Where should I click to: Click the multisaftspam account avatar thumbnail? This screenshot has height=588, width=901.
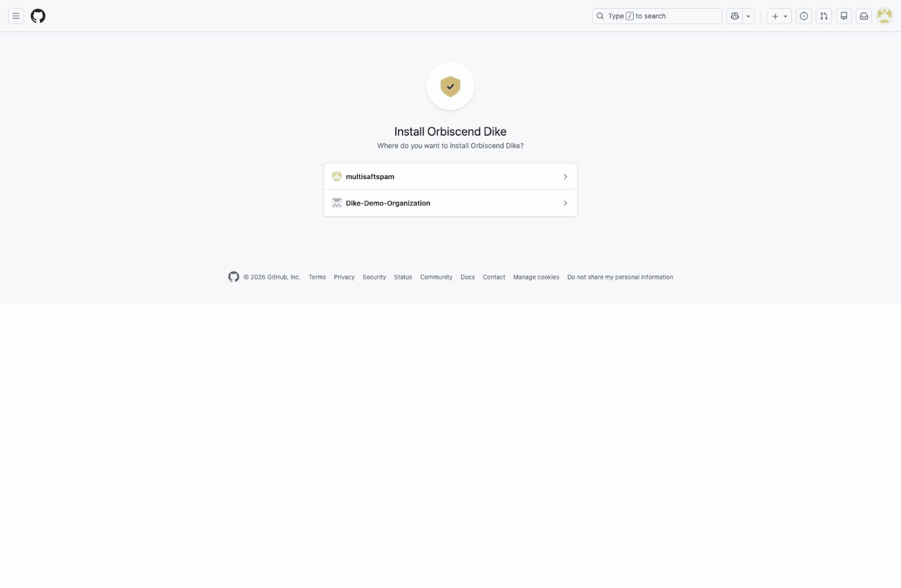(x=337, y=176)
